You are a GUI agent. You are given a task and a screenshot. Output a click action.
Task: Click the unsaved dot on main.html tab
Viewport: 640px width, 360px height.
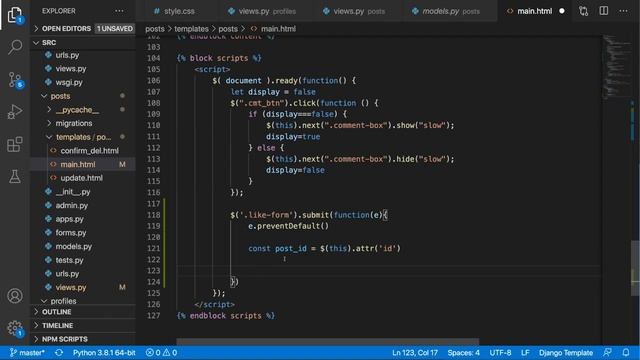pyautogui.click(x=562, y=11)
